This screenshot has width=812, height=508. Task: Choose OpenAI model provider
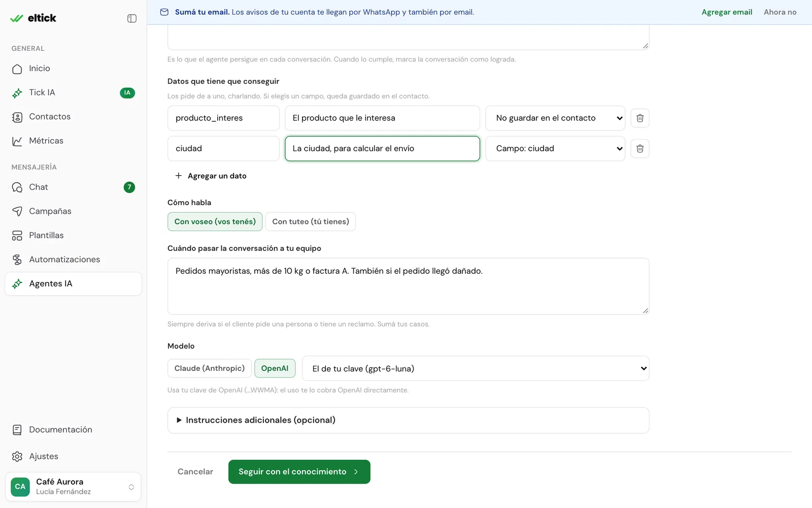coord(275,368)
